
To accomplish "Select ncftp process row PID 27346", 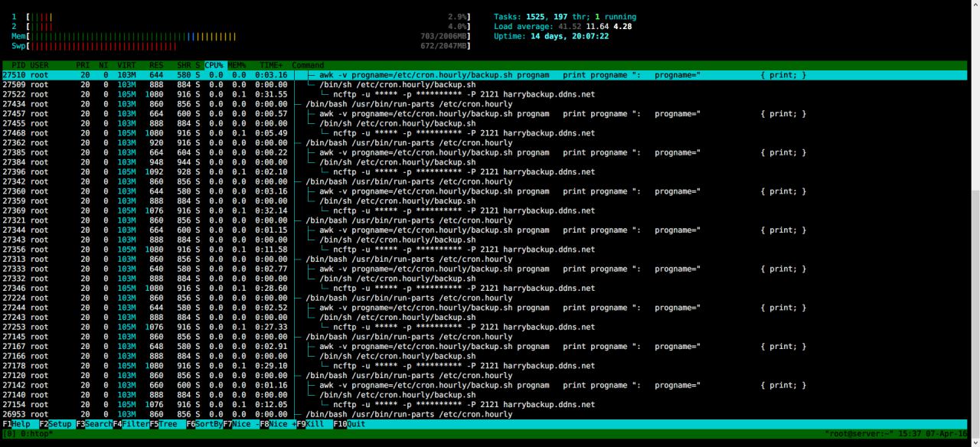I will click(484, 289).
